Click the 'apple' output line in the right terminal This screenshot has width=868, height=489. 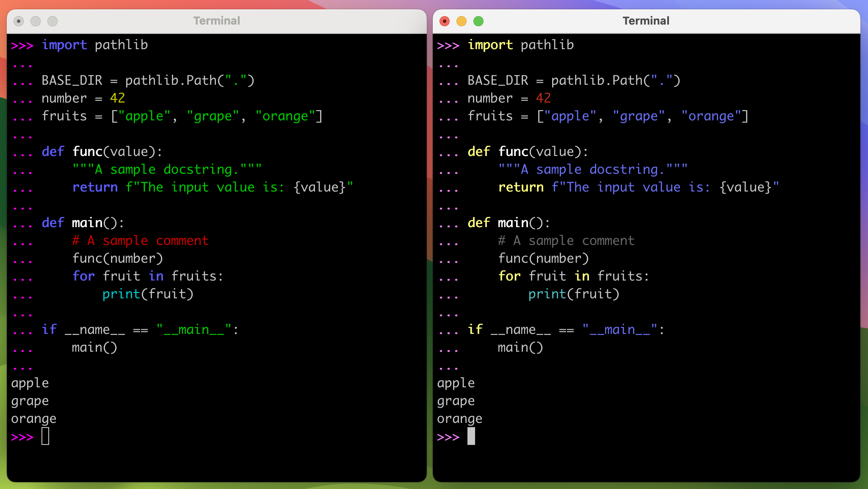456,383
